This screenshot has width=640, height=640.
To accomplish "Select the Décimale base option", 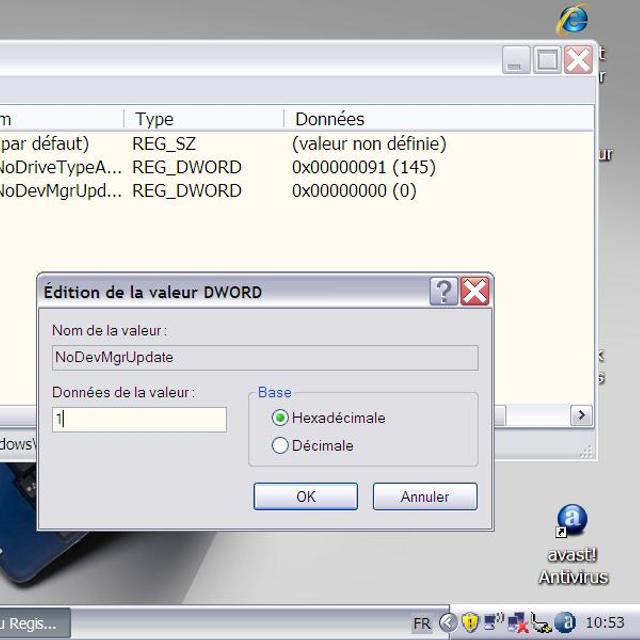I will point(281,446).
